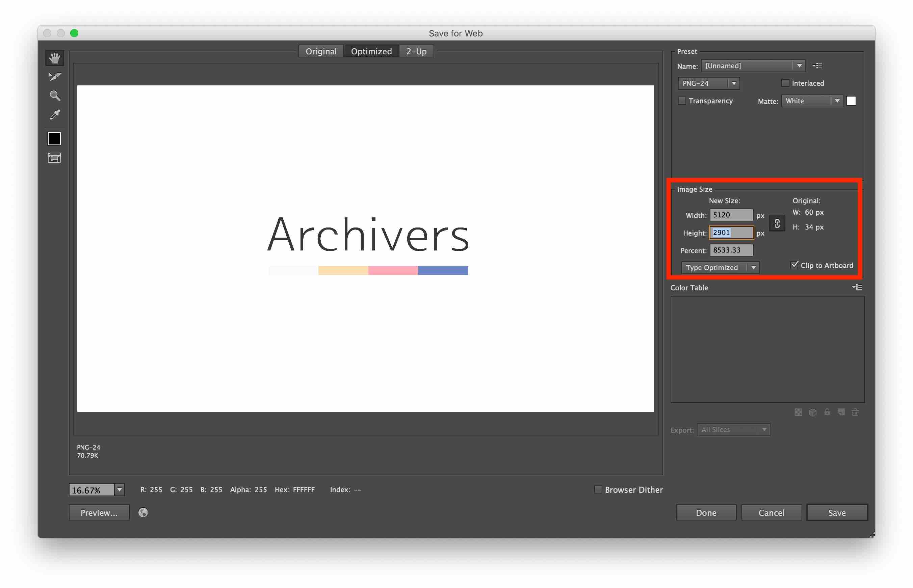The width and height of the screenshot is (913, 588).
Task: Open the PNG-24 format dropdown
Action: (709, 83)
